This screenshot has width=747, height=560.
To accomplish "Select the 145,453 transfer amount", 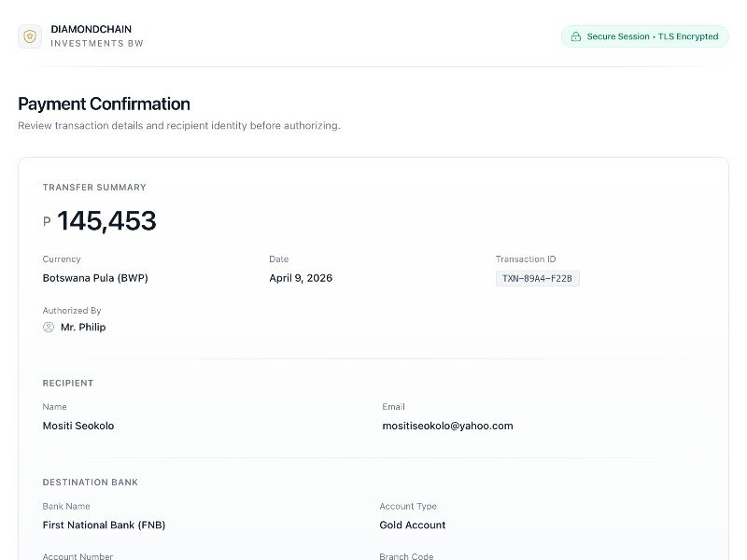I will (106, 221).
